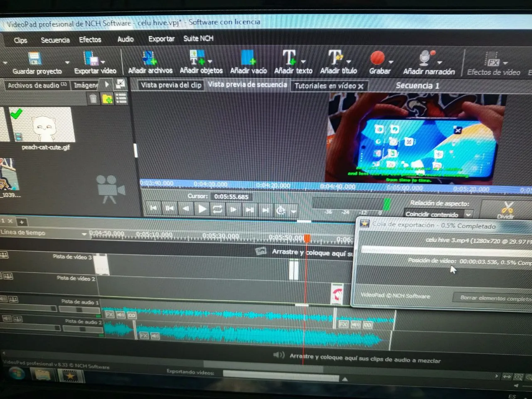532x399 pixels.
Task: Add new sequence tab with plus button
Action: [x=22, y=222]
